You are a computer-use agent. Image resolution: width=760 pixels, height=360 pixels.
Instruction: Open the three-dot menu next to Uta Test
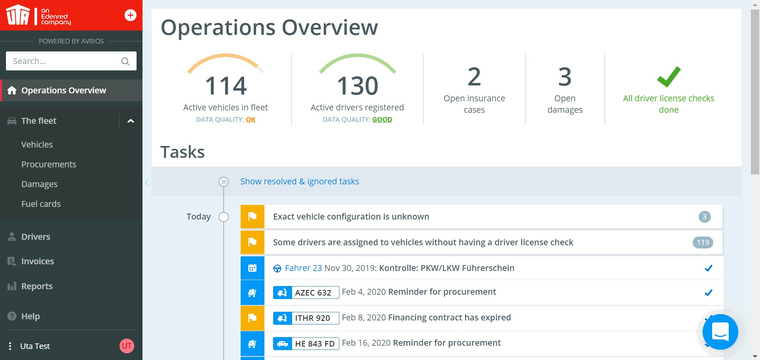coord(10,346)
